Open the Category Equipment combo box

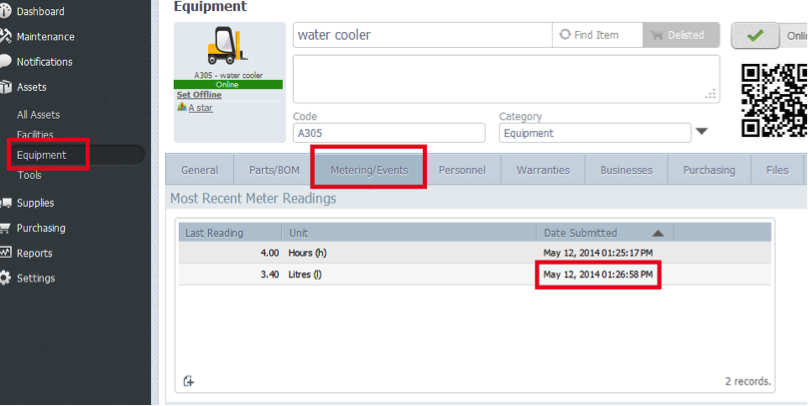(x=595, y=133)
